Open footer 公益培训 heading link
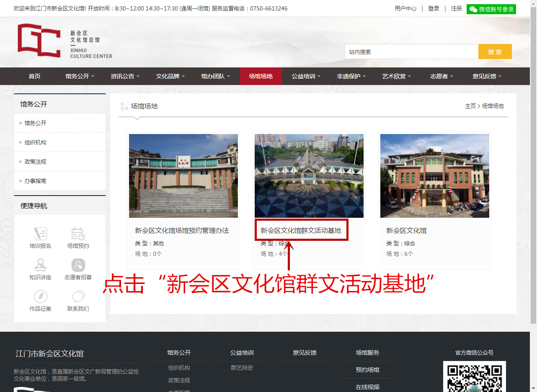The image size is (537, 392). tap(242, 353)
